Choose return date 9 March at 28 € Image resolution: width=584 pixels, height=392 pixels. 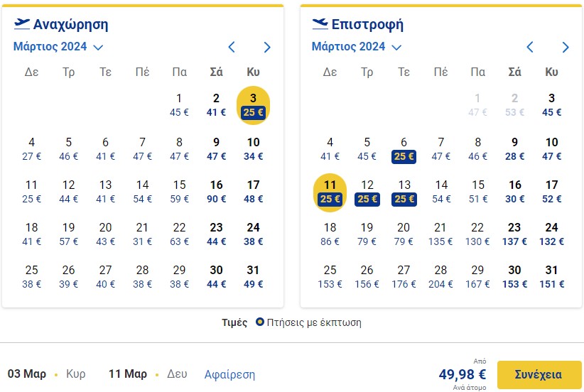pyautogui.click(x=514, y=149)
